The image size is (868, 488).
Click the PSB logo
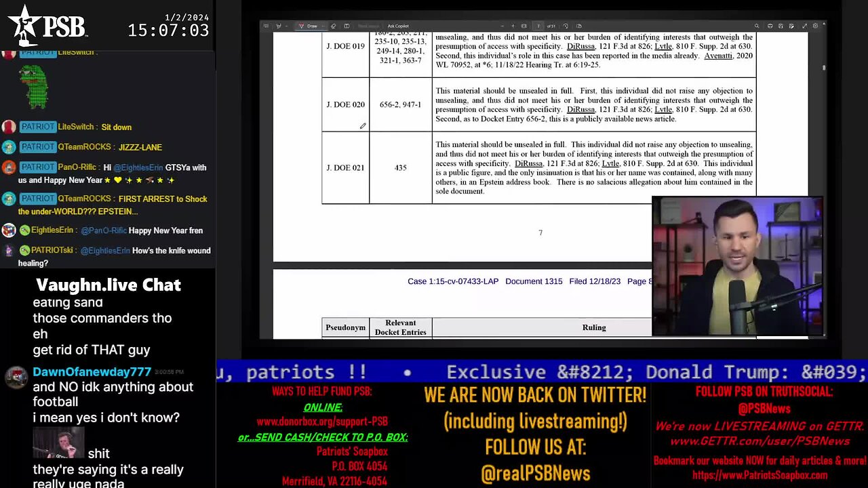(47, 26)
